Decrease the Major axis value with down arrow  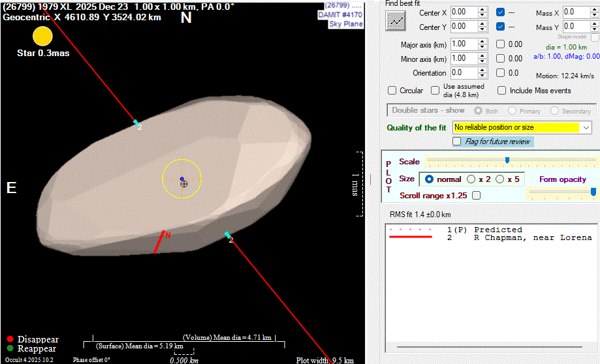(482, 47)
